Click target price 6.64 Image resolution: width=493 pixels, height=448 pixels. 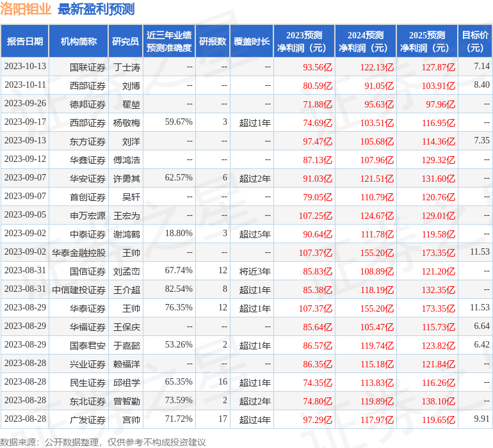pos(481,326)
